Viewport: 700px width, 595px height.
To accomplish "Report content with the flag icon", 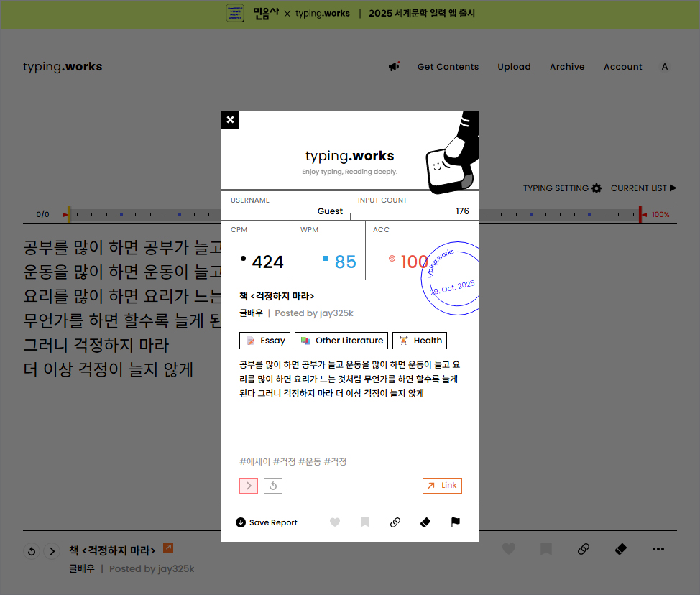I will 456,522.
